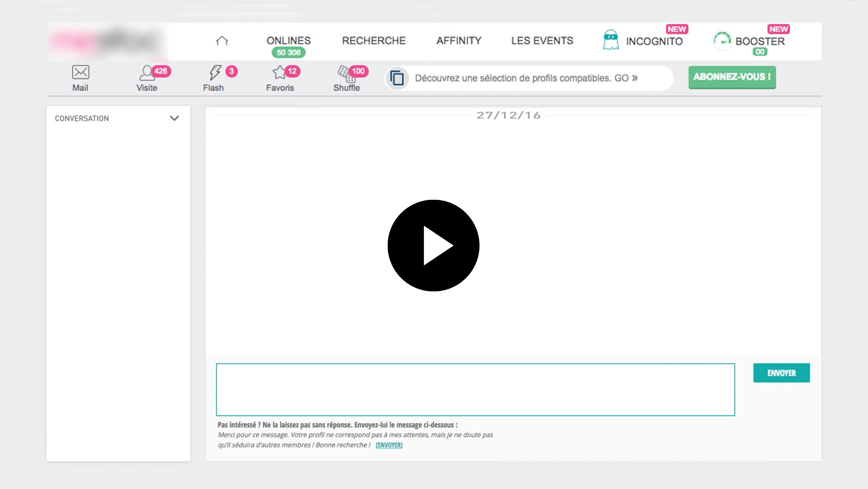Go to Recherche menu item

pos(374,41)
